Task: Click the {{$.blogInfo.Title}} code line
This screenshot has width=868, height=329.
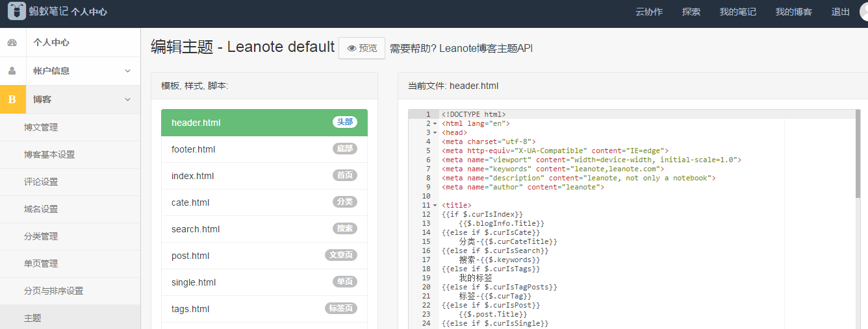Action: (x=502, y=223)
